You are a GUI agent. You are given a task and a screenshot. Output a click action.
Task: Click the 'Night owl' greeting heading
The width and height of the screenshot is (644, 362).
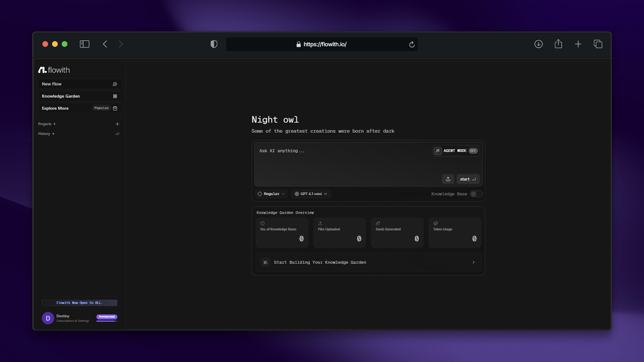[x=275, y=120]
